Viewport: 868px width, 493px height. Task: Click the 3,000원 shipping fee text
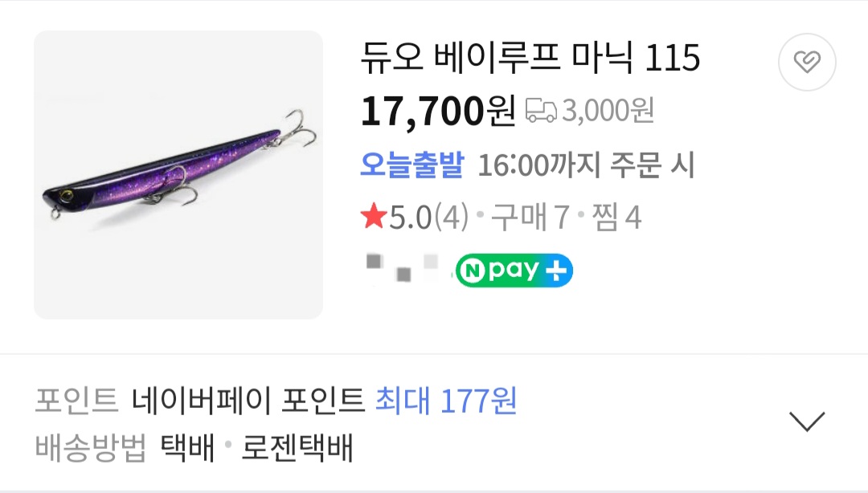click(x=608, y=111)
